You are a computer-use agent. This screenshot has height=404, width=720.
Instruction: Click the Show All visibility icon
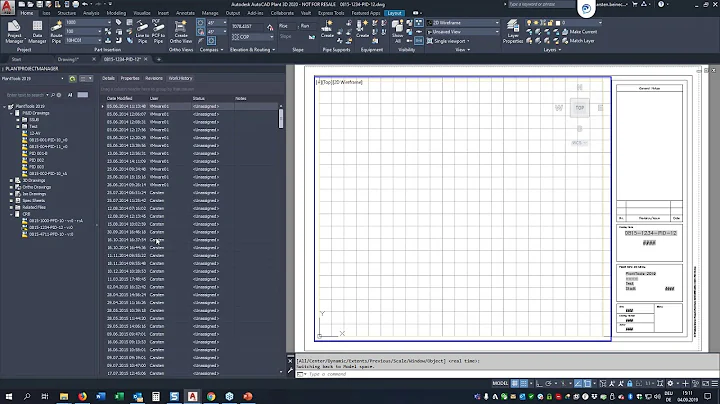(398, 31)
